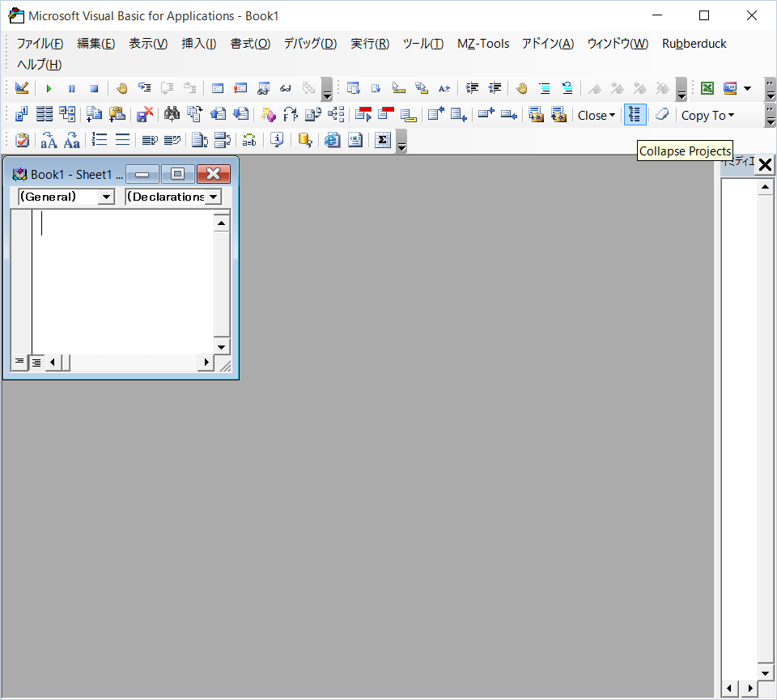Click the Internet Explorer globe icon
This screenshot has width=777, height=700.
[x=332, y=140]
